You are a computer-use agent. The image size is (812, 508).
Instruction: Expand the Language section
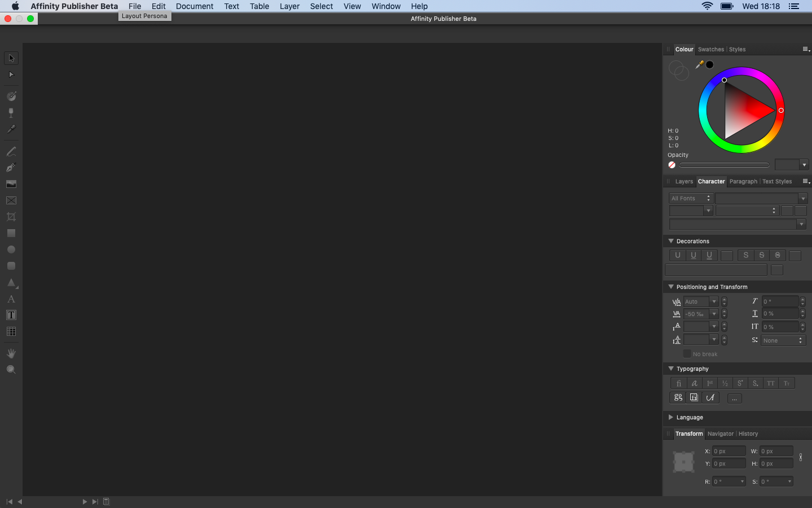pyautogui.click(x=671, y=417)
